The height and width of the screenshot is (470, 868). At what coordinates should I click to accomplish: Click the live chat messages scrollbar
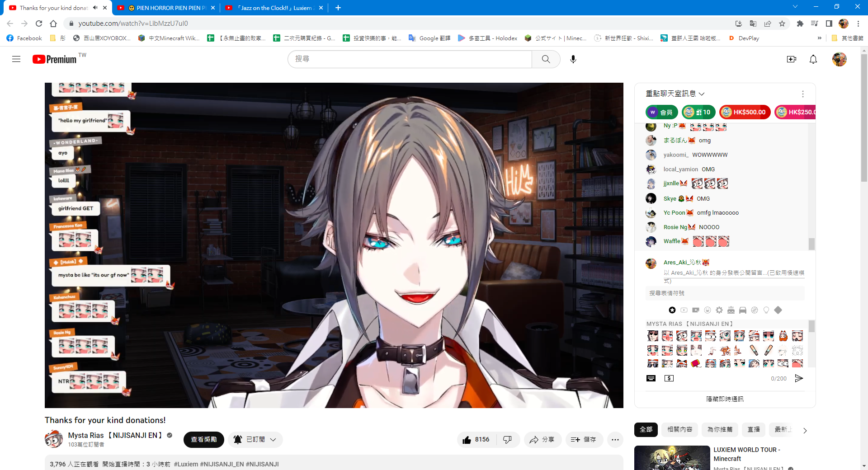(x=811, y=244)
